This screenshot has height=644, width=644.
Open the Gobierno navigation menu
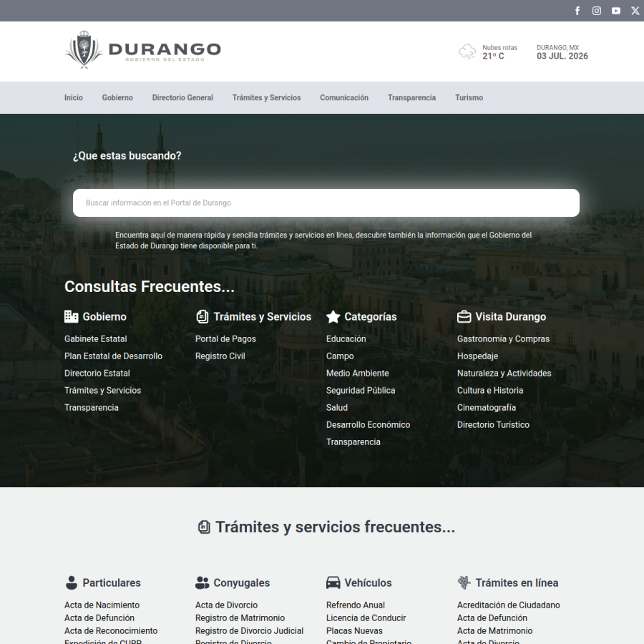click(x=117, y=98)
